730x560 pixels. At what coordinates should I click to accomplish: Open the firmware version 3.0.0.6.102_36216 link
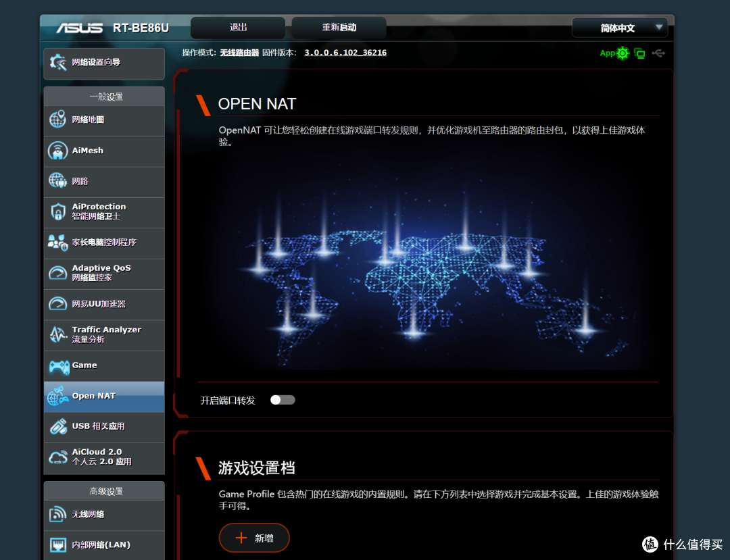click(345, 53)
